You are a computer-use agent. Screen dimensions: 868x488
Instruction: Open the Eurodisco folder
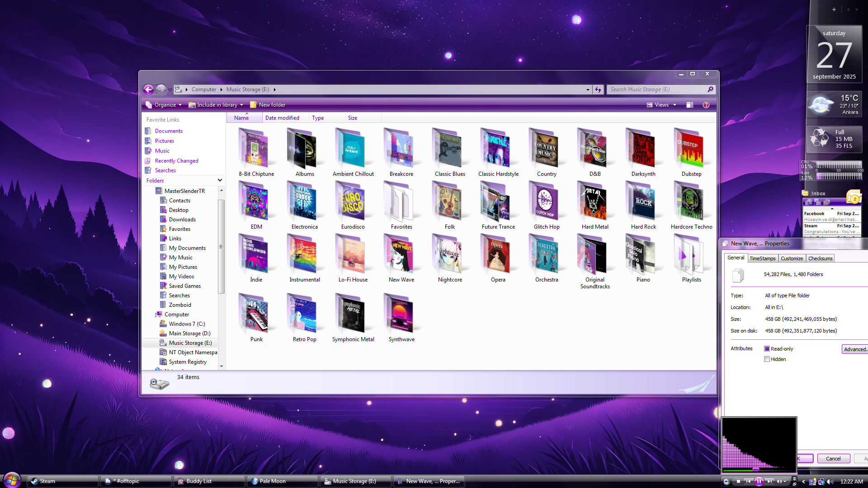point(353,206)
